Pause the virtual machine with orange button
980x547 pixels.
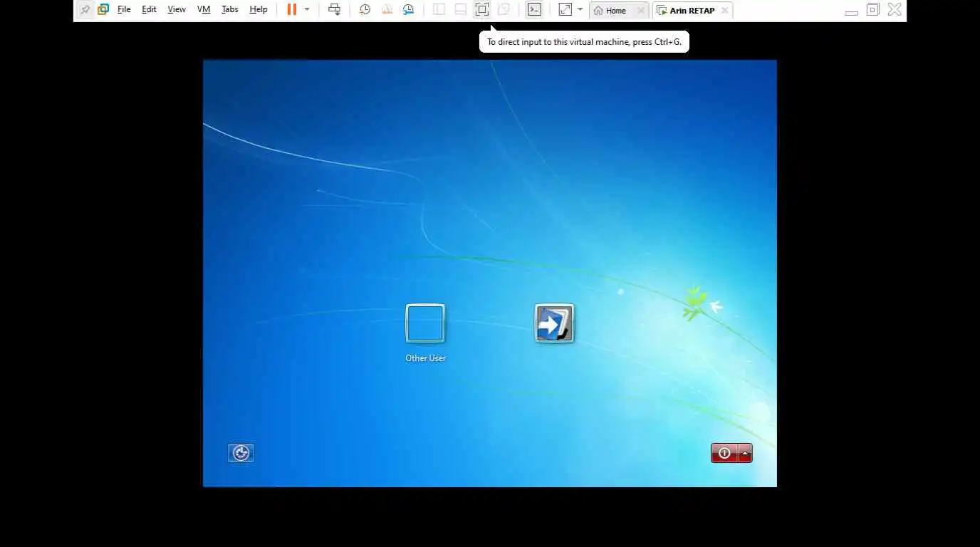tap(292, 10)
